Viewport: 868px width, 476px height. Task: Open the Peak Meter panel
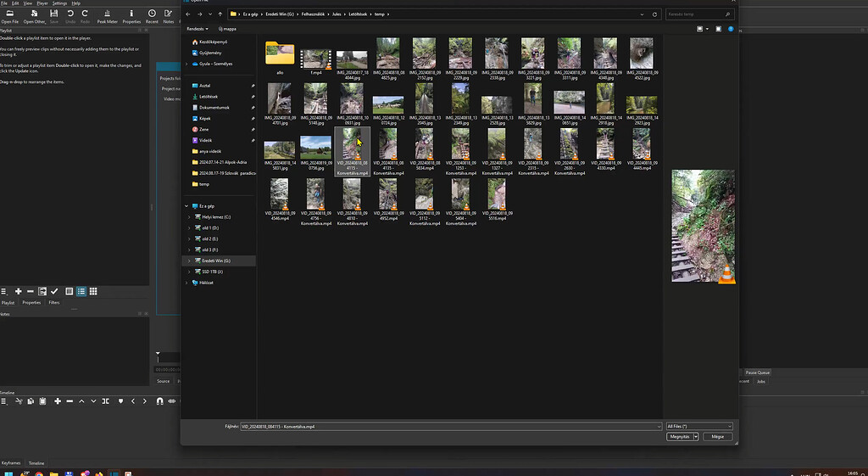pos(107,15)
